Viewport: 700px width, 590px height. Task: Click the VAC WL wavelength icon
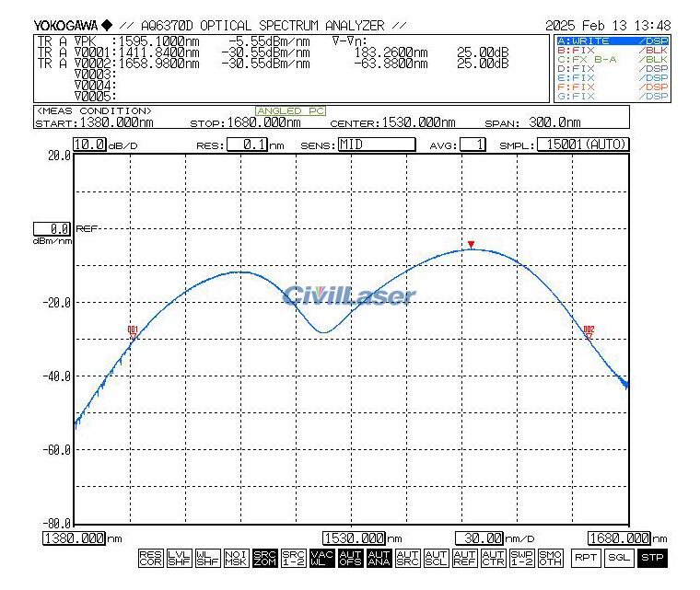321,558
